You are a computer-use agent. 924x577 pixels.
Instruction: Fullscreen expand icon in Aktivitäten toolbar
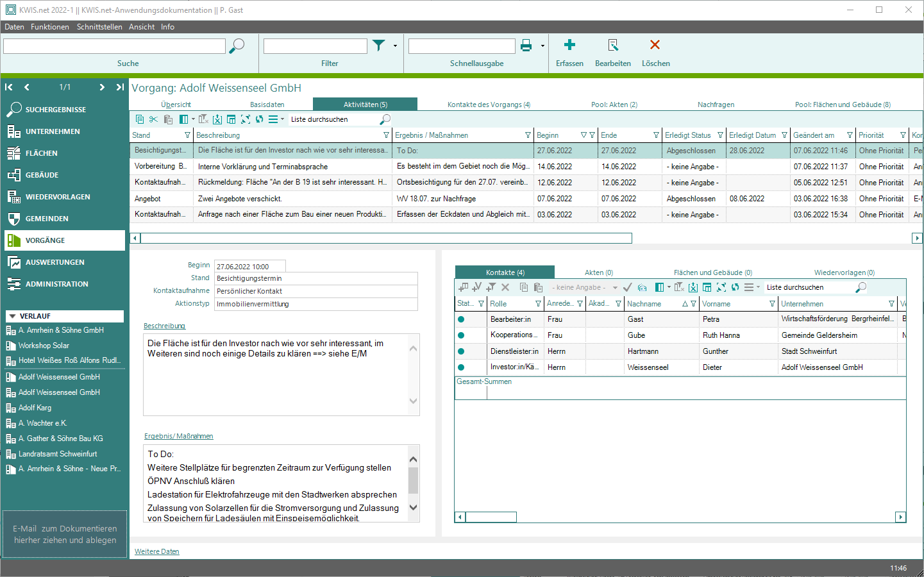point(246,119)
